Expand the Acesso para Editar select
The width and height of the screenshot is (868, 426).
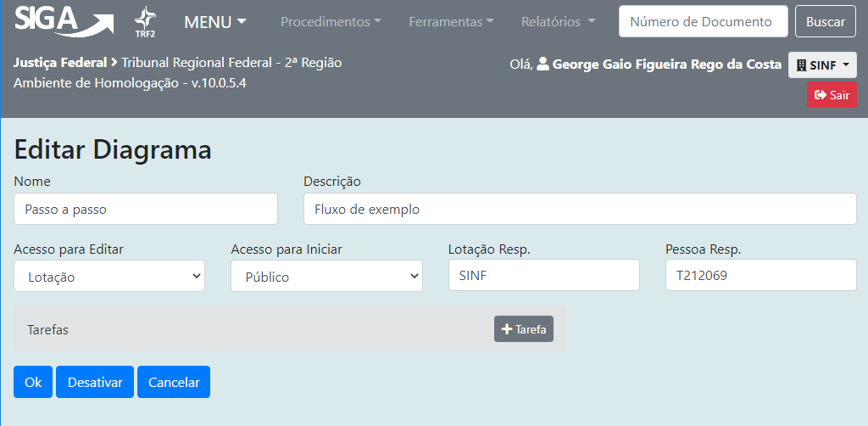point(109,277)
